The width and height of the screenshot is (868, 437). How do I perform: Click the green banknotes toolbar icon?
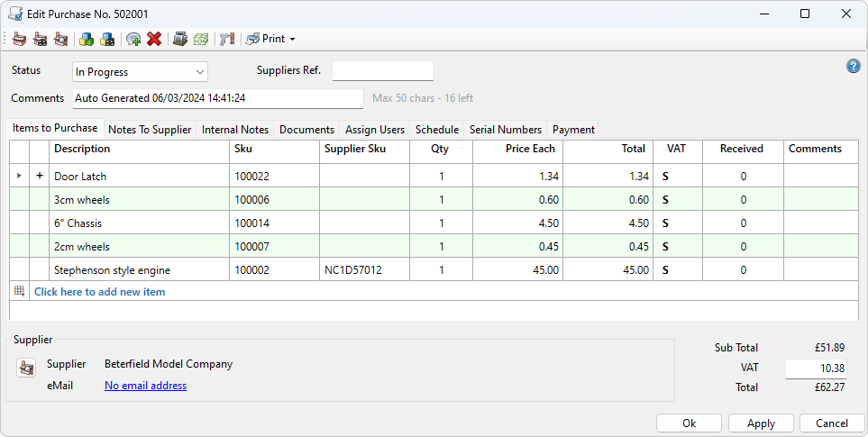(x=201, y=39)
